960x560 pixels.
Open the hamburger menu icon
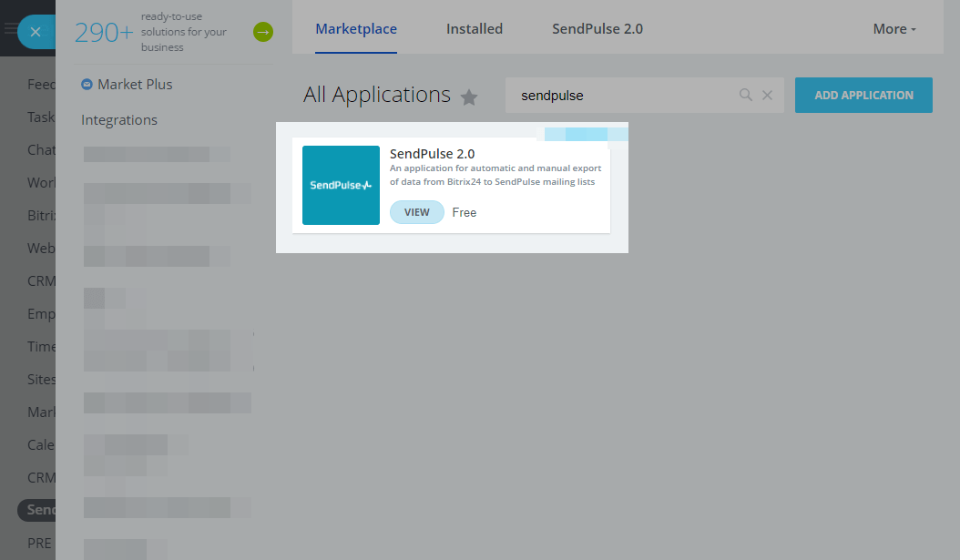pos(10,29)
